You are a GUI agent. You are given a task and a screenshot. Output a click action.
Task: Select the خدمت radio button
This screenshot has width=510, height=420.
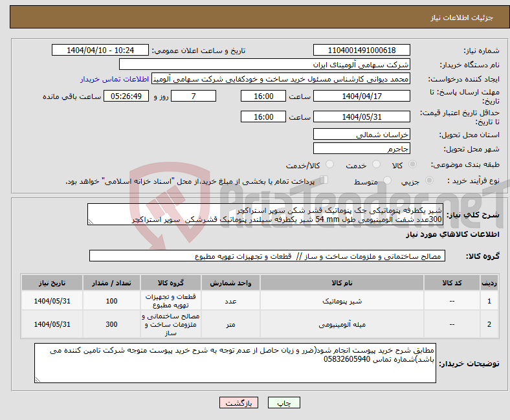pyautogui.click(x=376, y=164)
